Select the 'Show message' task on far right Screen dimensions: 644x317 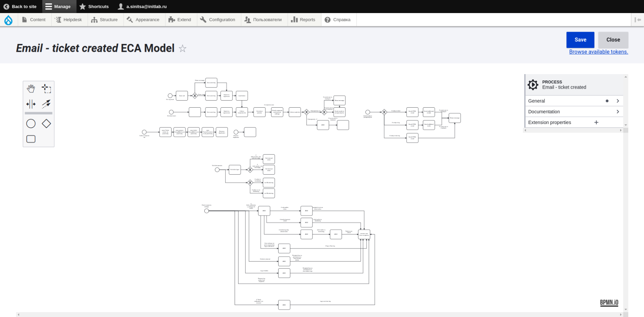(455, 118)
